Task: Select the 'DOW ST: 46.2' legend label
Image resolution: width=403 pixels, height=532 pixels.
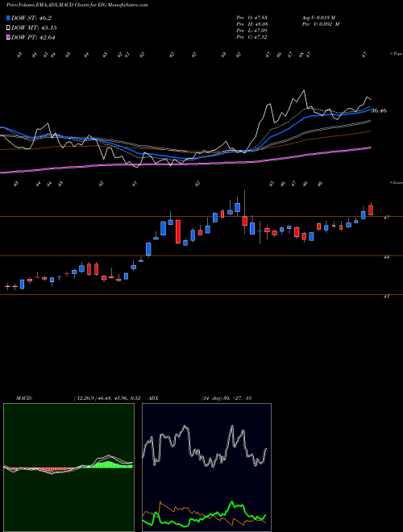Action: coord(31,19)
